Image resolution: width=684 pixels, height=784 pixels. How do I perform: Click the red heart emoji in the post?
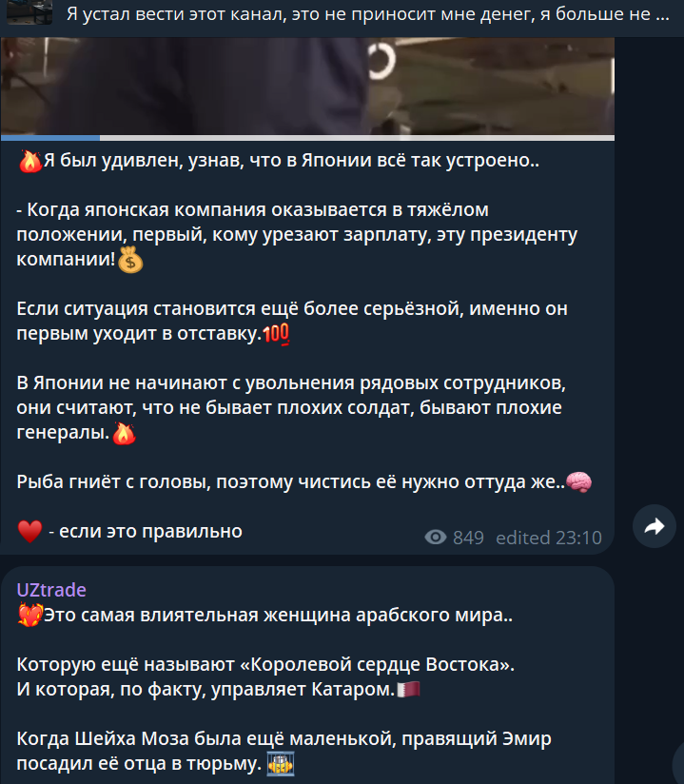[30, 531]
